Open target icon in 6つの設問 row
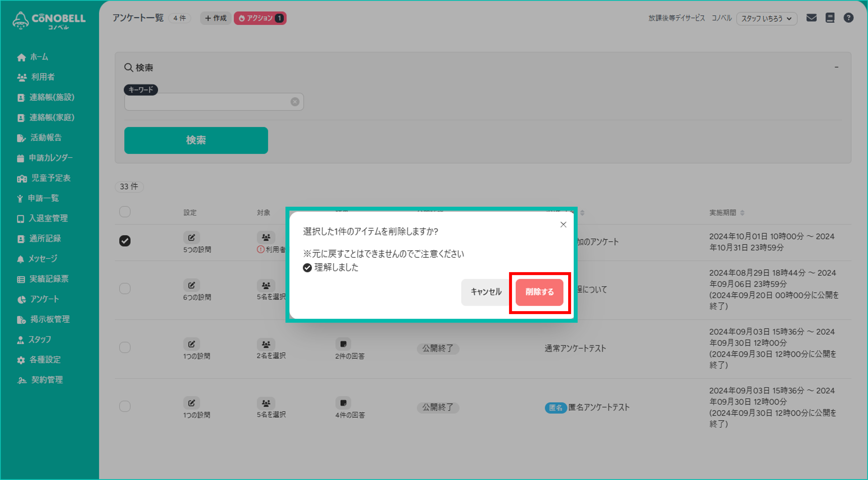The width and height of the screenshot is (868, 480). (x=266, y=286)
